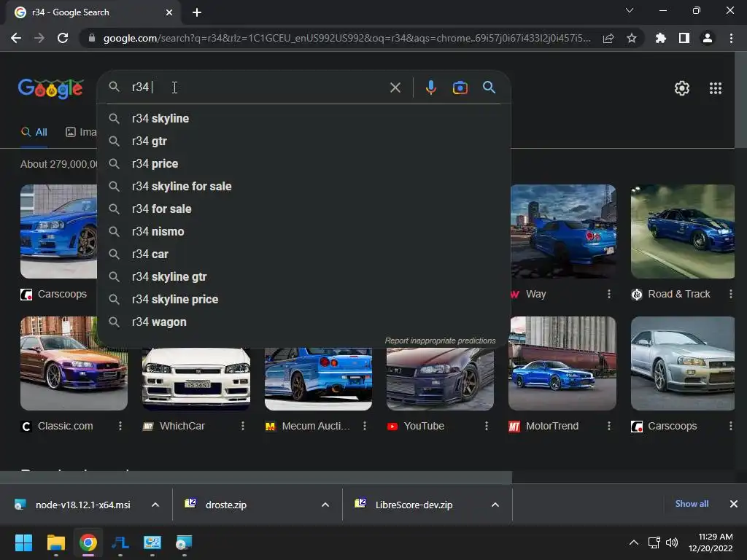The width and height of the screenshot is (747, 560).
Task: Open the Extensions puzzle icon
Action: 661,38
